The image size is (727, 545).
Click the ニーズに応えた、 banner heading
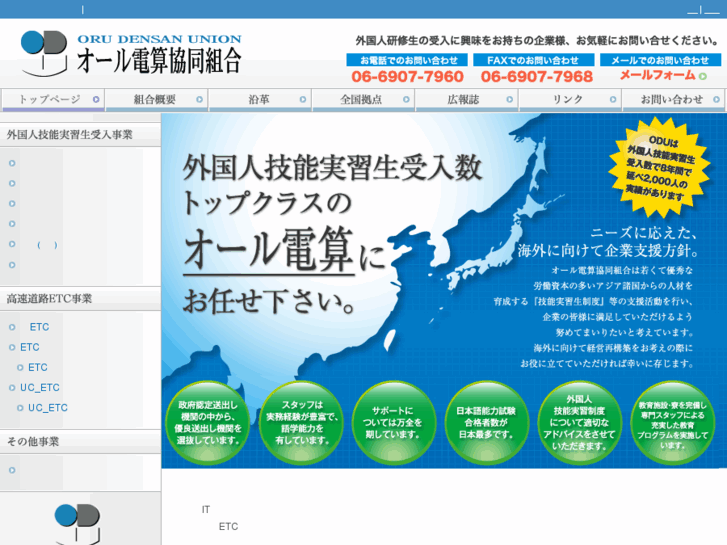pos(644,232)
